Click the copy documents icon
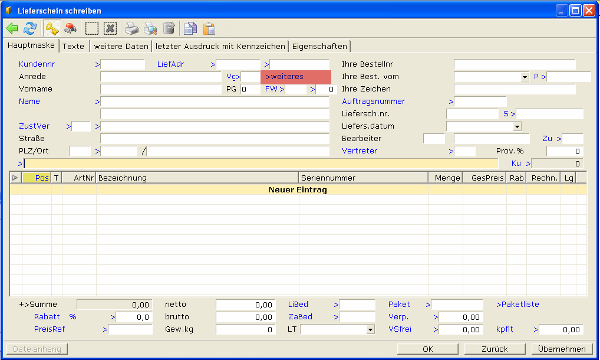 pos(190,28)
